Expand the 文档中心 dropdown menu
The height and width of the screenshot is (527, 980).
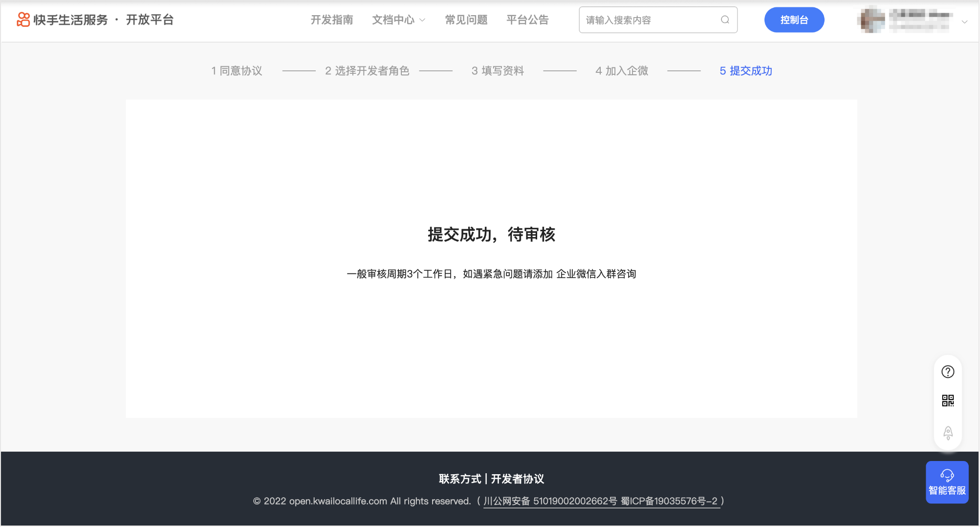[398, 20]
